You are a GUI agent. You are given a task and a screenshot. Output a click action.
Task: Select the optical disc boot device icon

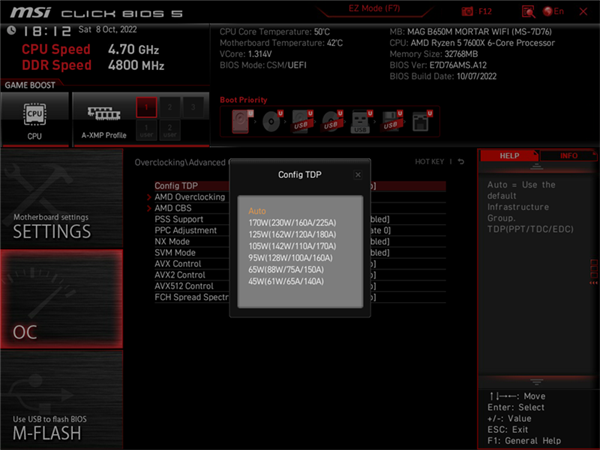pos(272,122)
